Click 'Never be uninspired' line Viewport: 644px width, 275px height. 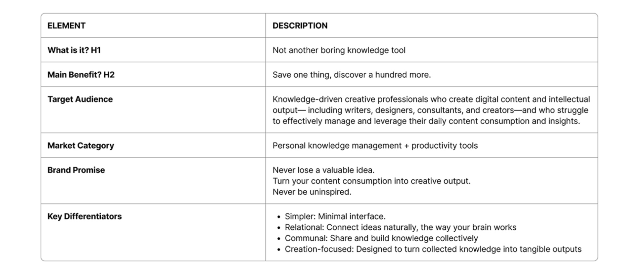click(312, 192)
